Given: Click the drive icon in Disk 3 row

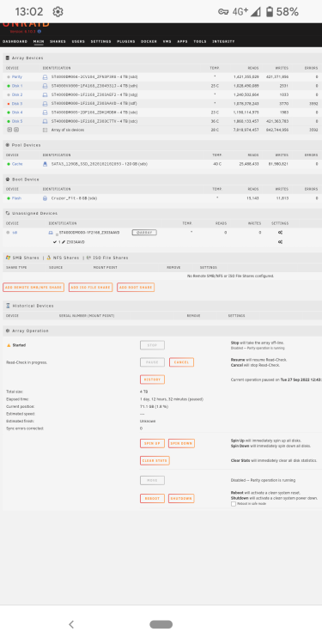Looking at the screenshot, I should click(x=46, y=104).
